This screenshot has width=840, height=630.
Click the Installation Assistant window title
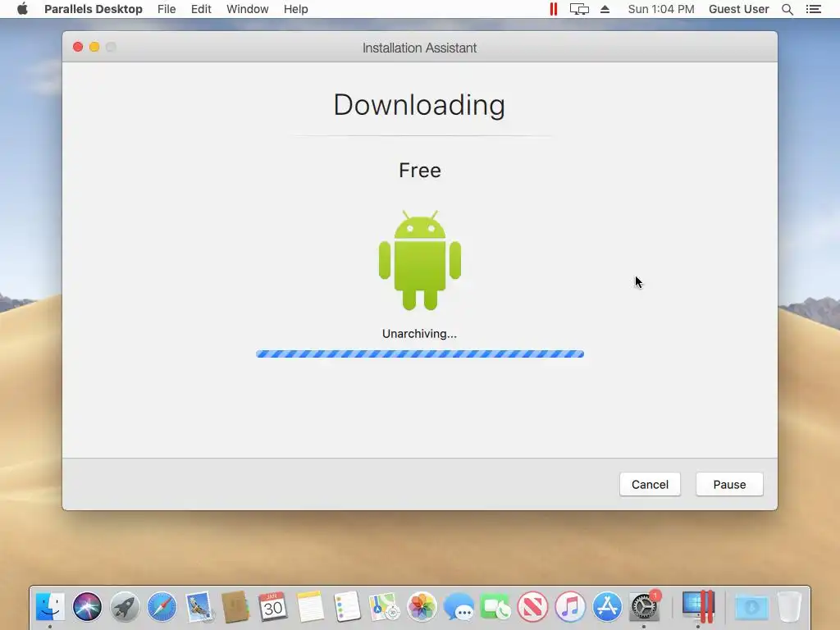click(419, 48)
